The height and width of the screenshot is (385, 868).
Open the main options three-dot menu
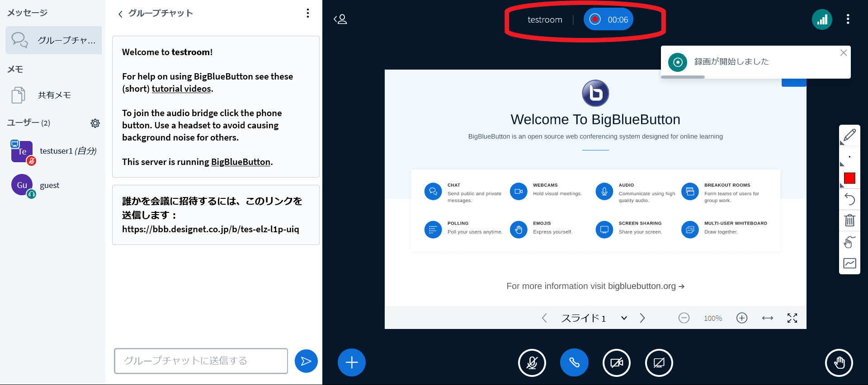click(848, 19)
